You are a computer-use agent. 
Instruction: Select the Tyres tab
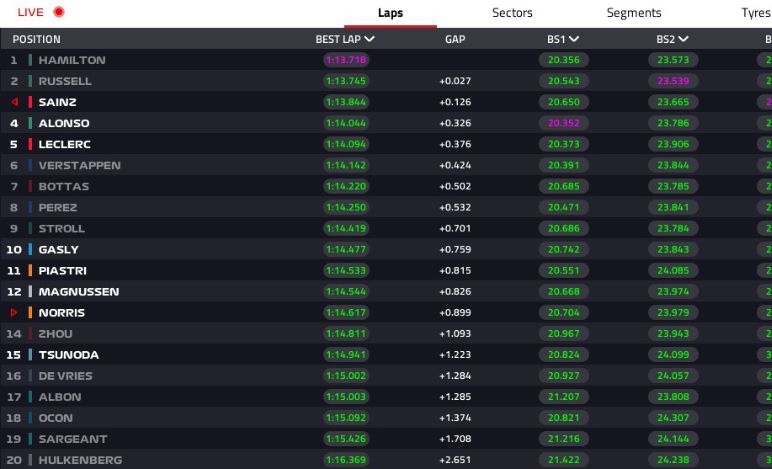753,13
